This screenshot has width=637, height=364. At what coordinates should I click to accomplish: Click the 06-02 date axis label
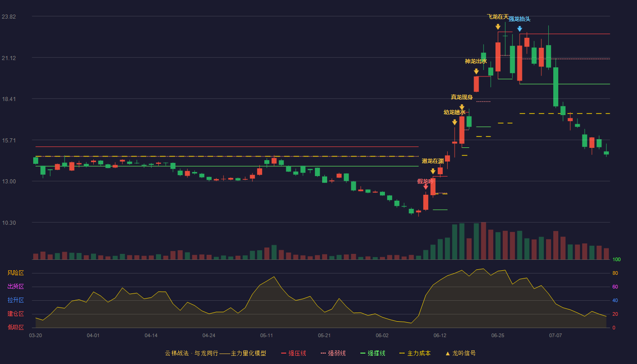[382, 335]
